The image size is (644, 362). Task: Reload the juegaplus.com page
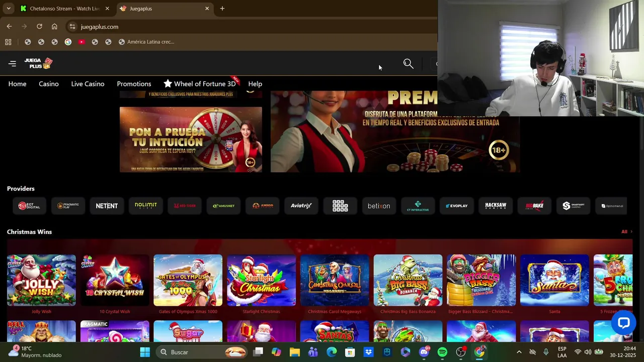39,27
